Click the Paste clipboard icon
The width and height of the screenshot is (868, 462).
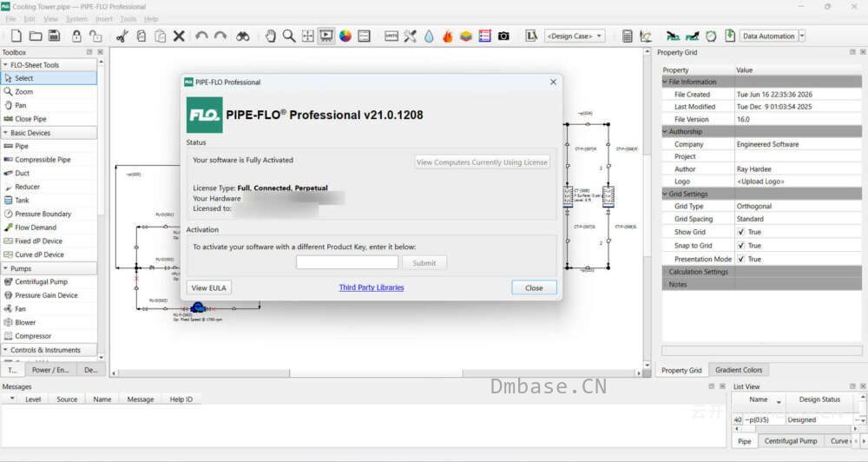160,36
